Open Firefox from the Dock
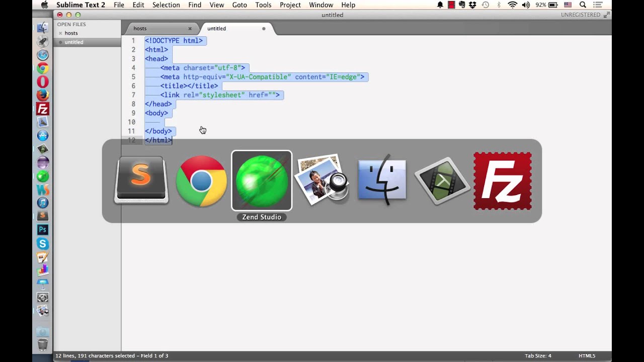This screenshot has width=644, height=362. coord(43,95)
